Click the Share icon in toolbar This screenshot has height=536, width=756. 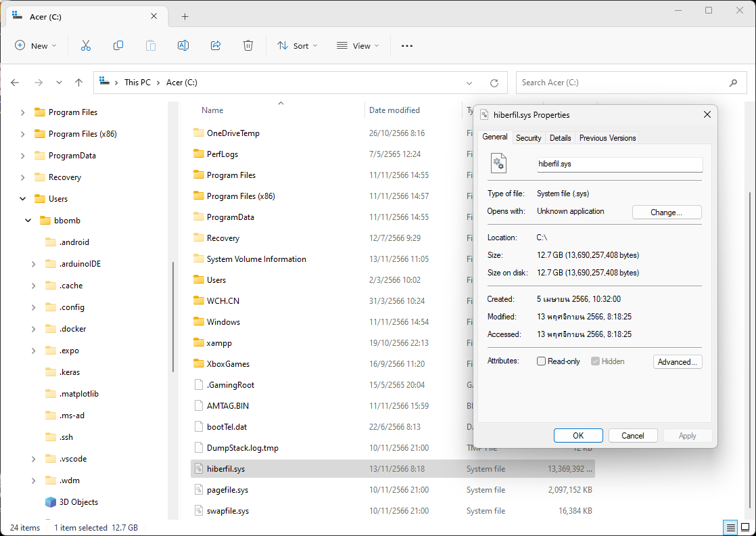pos(216,45)
